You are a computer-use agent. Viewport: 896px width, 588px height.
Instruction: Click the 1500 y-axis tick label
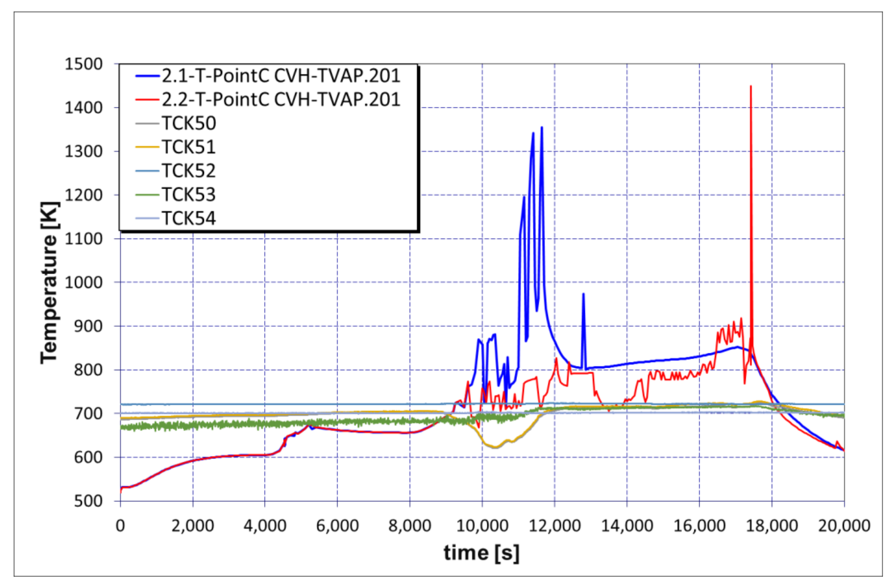[84, 64]
